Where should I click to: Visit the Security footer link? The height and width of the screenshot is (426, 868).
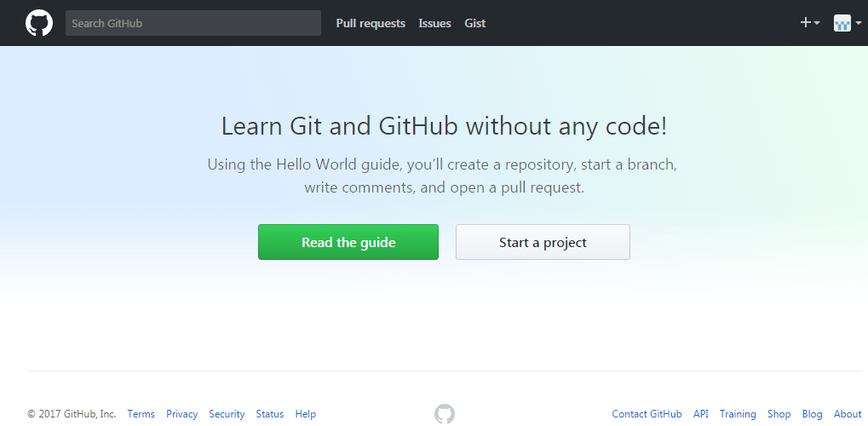(x=227, y=414)
